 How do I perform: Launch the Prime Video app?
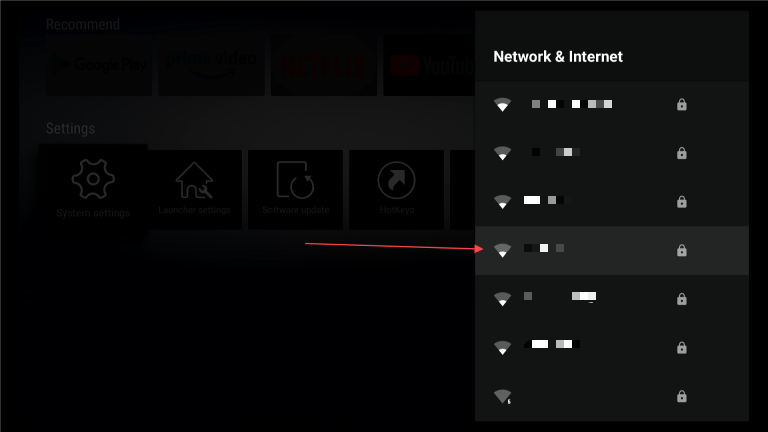pos(211,65)
